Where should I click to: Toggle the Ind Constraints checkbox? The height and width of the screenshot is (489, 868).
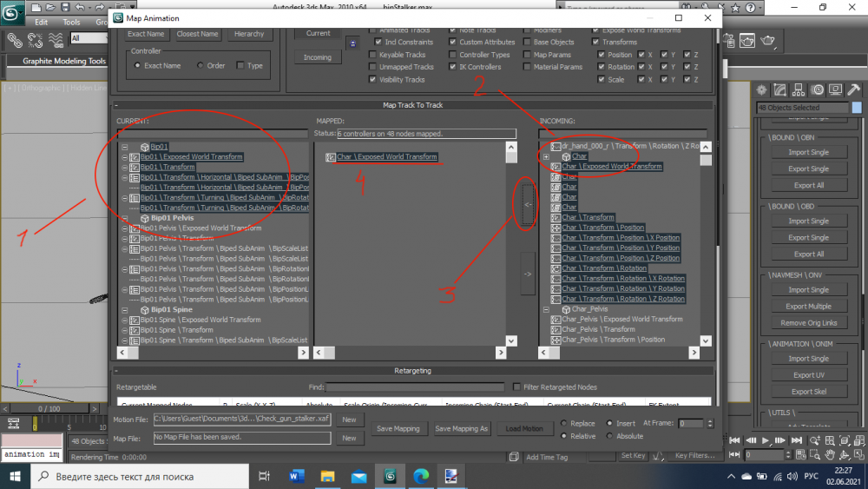click(378, 42)
